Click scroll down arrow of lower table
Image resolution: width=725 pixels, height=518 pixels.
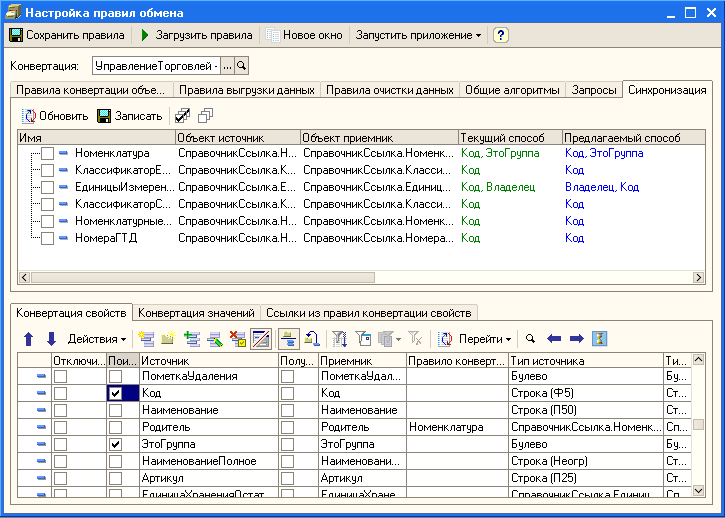[x=698, y=490]
